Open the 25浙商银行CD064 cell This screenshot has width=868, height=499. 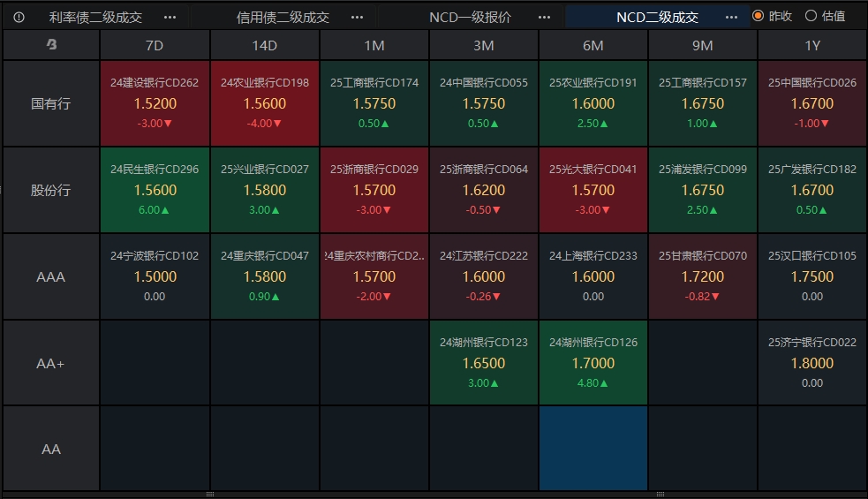[x=484, y=190]
